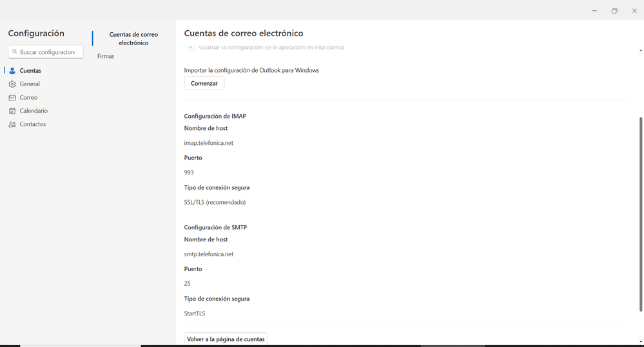Click the Configuración de SMTP heading
Screen dimensions: 644x347
coord(215,227)
